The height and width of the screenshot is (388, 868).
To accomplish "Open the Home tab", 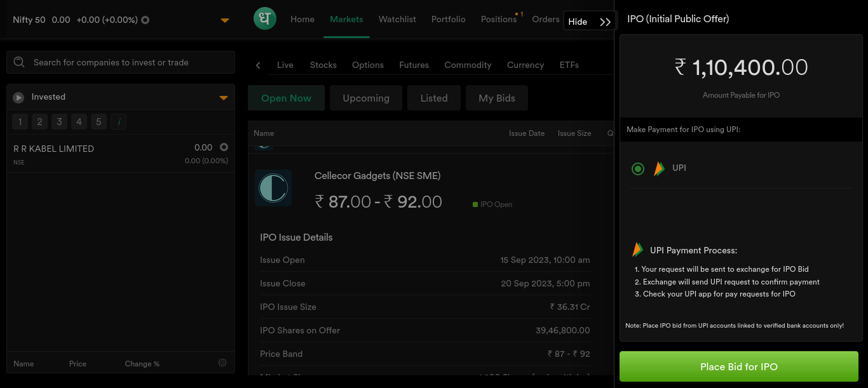I will pyautogui.click(x=302, y=19).
